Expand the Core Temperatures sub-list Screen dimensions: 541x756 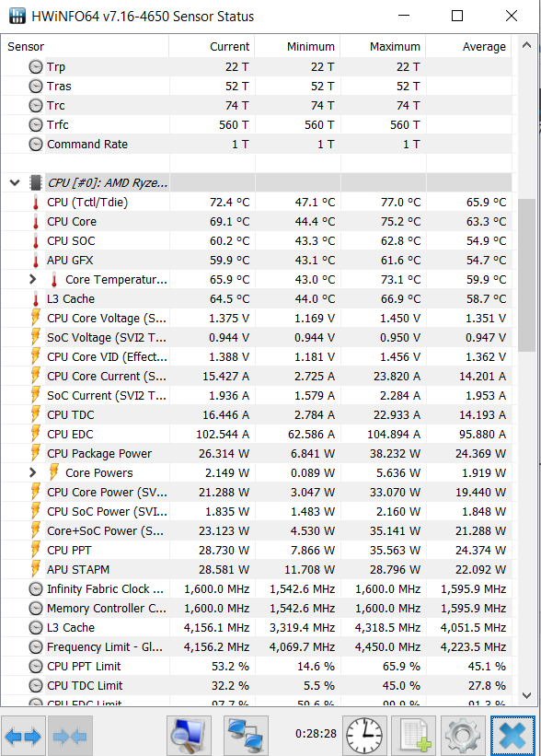tap(32, 279)
